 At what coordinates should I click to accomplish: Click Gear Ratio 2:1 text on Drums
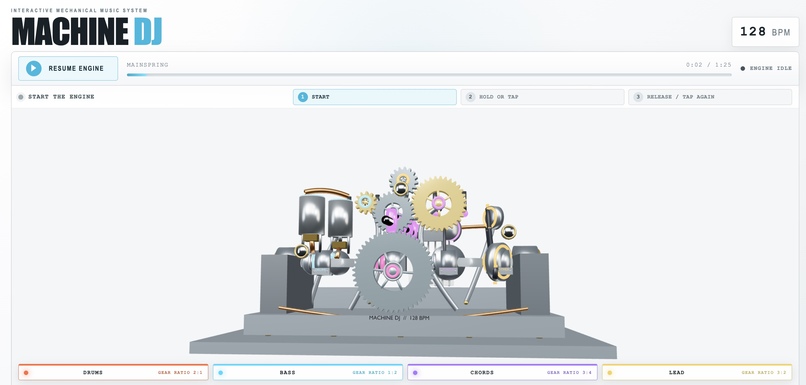click(x=180, y=373)
